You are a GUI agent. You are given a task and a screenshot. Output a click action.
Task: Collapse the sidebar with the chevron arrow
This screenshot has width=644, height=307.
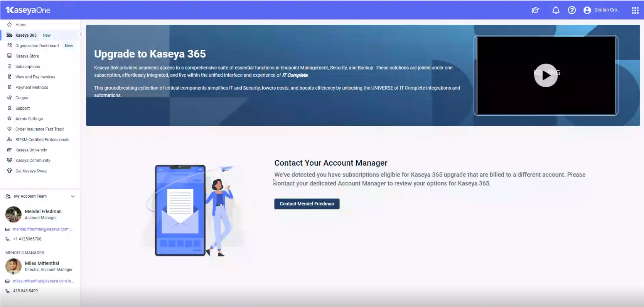(x=81, y=35)
